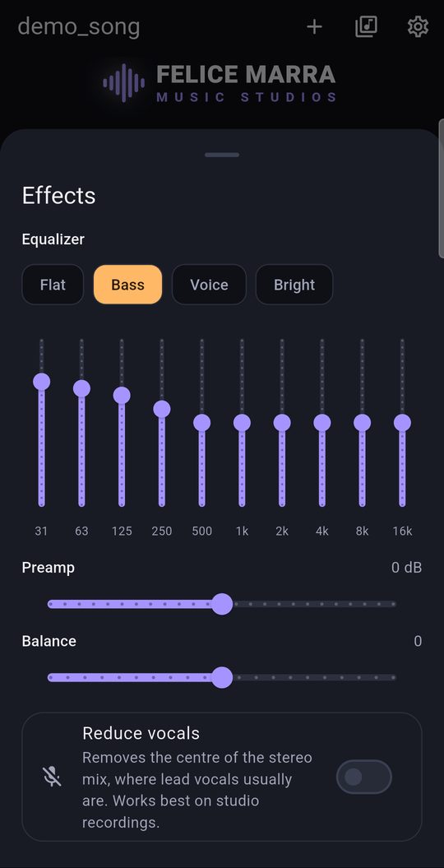Screen dimensions: 444x868
Task: Click the 31 Hz band slider knob
Action: (x=41, y=382)
